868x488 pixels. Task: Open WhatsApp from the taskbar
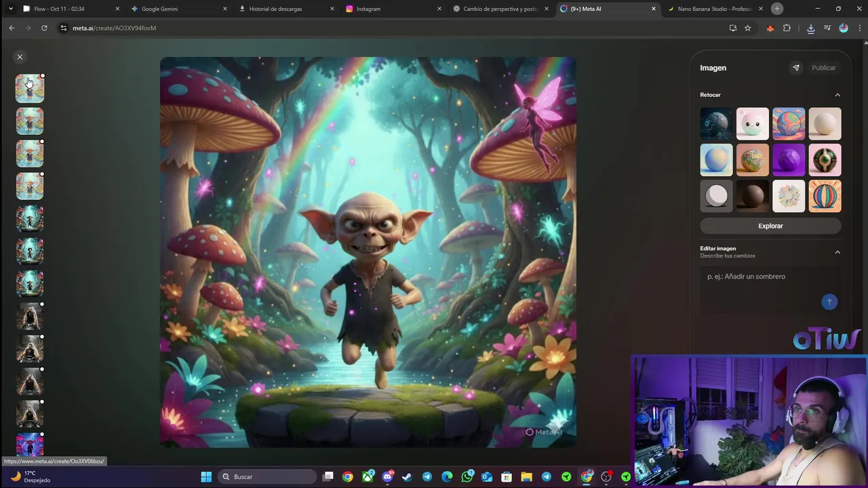click(x=467, y=476)
